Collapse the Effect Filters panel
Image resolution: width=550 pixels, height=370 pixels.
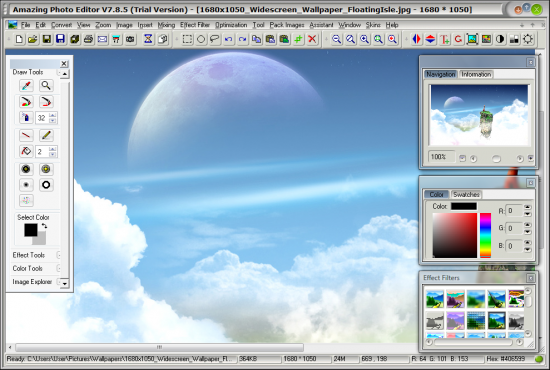[531, 278]
